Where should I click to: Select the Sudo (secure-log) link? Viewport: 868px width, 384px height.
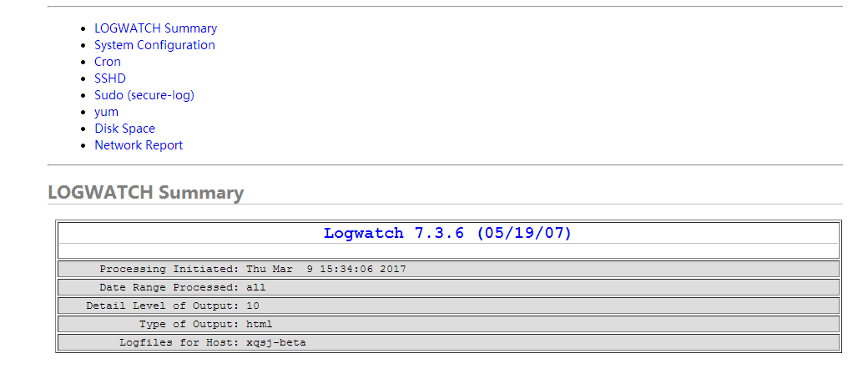[144, 95]
